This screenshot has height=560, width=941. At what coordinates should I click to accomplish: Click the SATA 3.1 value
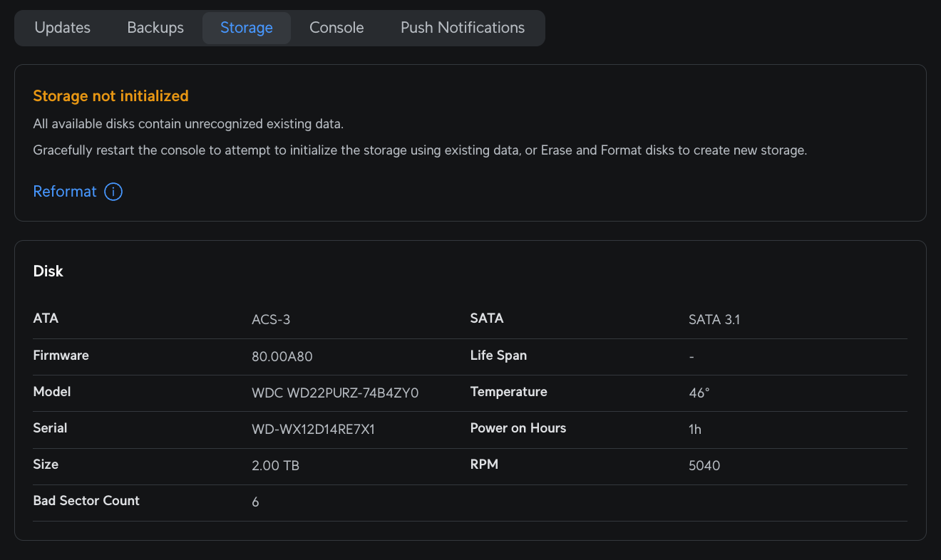[714, 320]
